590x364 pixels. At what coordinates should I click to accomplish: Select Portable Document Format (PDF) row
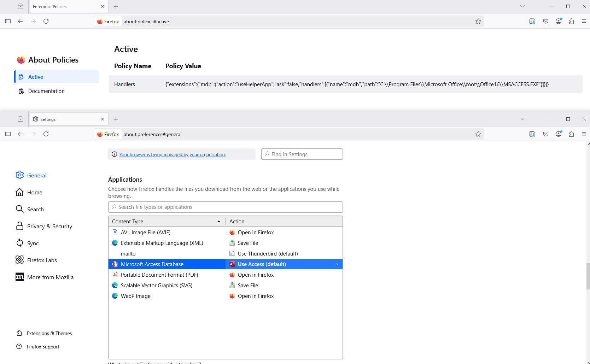[x=226, y=275]
